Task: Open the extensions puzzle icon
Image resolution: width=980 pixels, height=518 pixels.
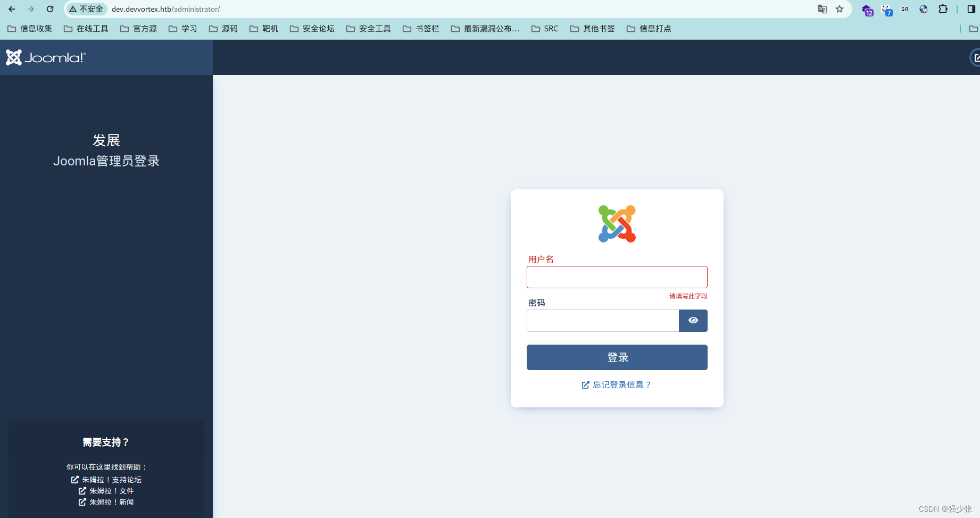Action: click(x=943, y=9)
